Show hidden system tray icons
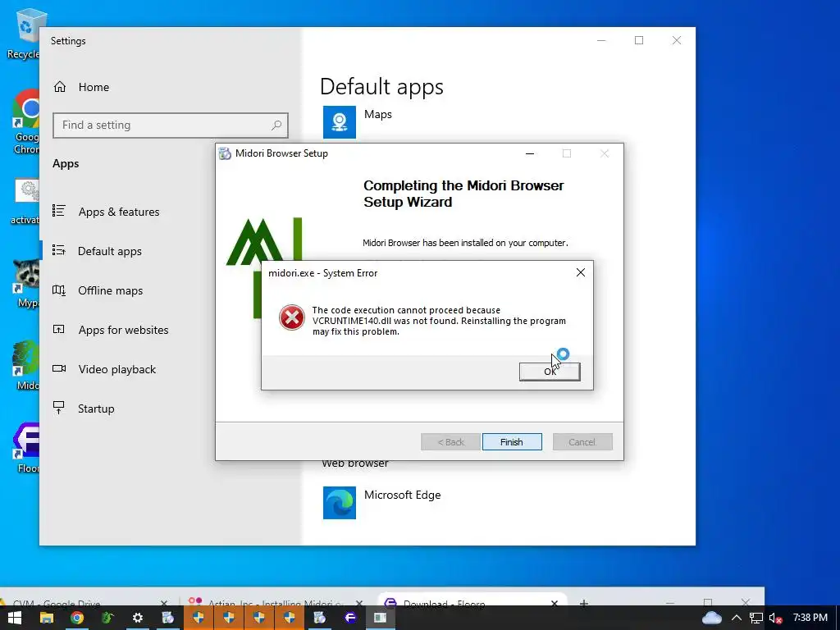 pyautogui.click(x=737, y=618)
